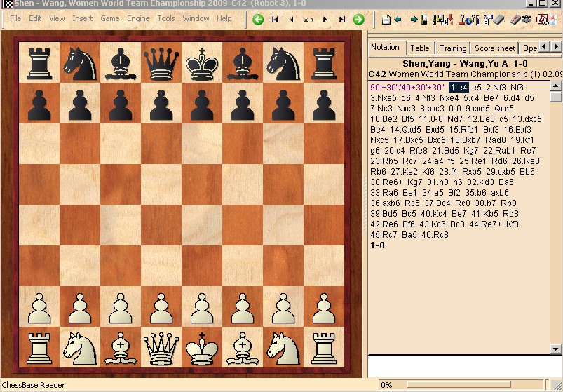563x392 pixels.
Task: Click notation scrollbar down arrow
Action: 555,349
